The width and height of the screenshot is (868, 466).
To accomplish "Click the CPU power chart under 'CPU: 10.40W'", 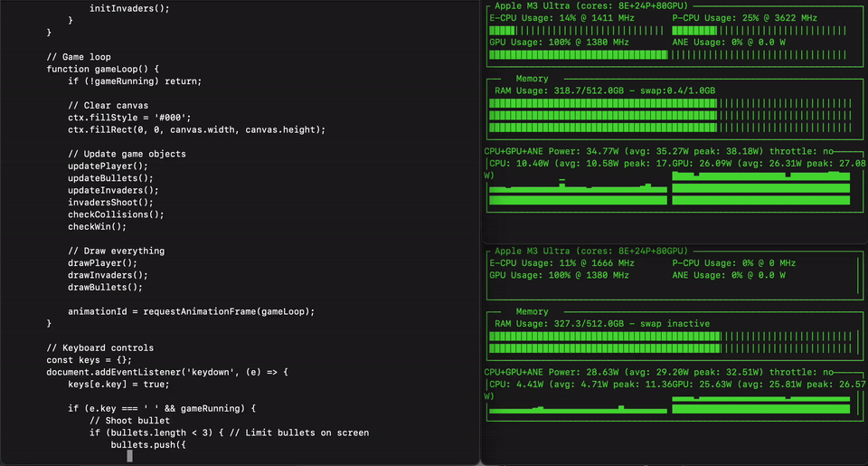I will click(578, 191).
